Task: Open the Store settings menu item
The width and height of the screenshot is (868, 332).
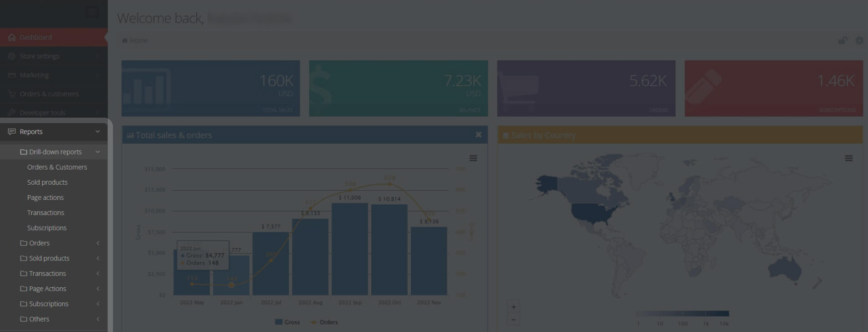Action: coord(54,56)
